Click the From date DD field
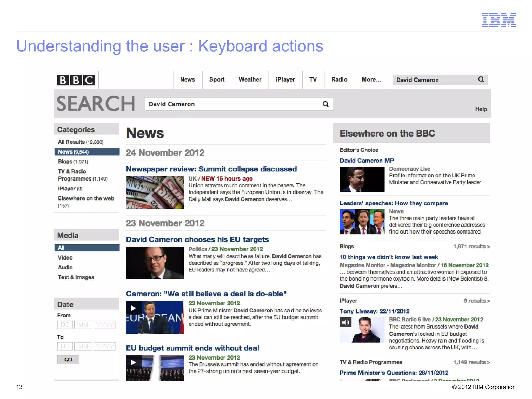 (65, 325)
